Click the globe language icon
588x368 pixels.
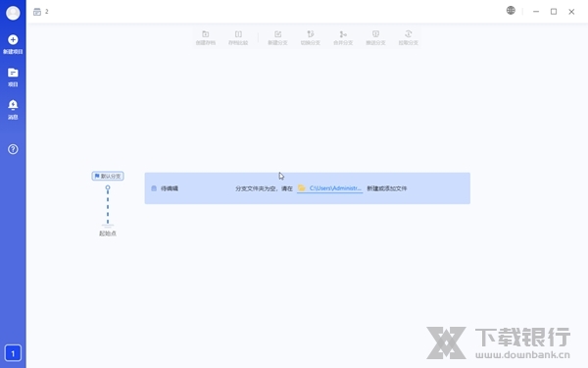pyautogui.click(x=511, y=11)
